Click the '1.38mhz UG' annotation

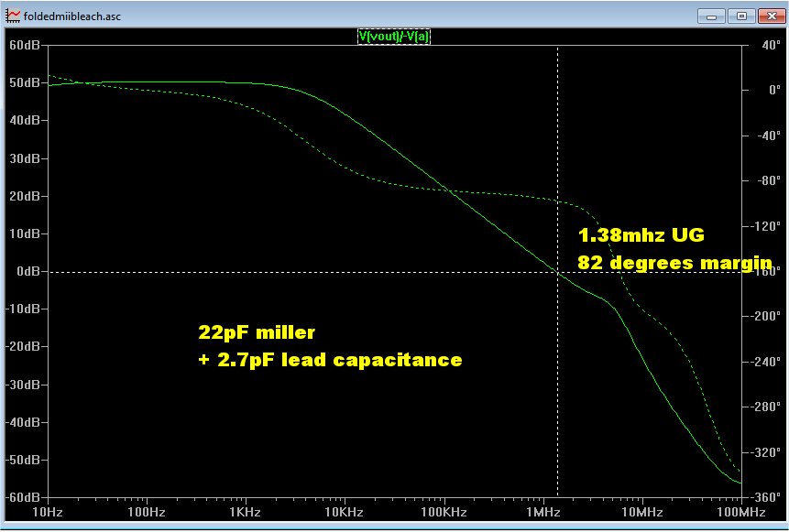[641, 234]
